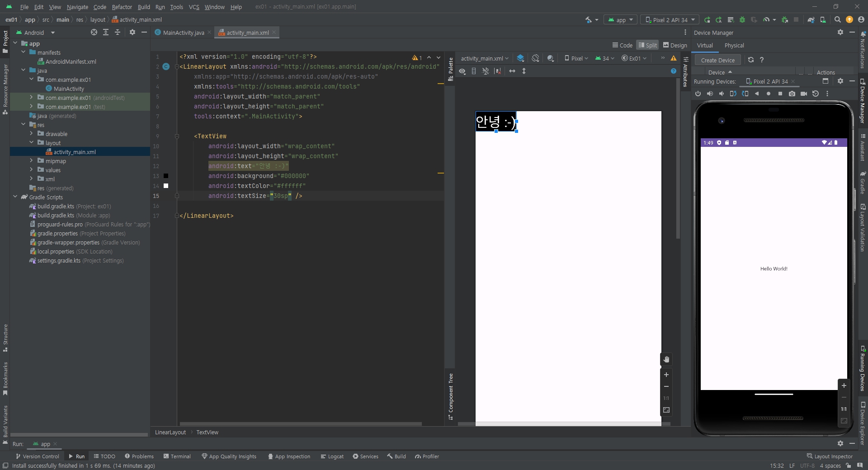Click orientation for preview icon
The height and width of the screenshot is (470, 868).
536,58
